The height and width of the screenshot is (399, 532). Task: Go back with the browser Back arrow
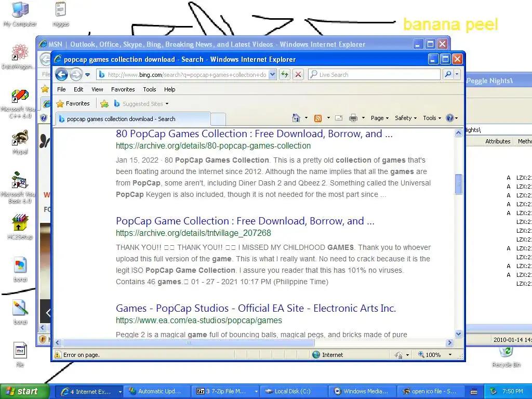[x=61, y=74]
